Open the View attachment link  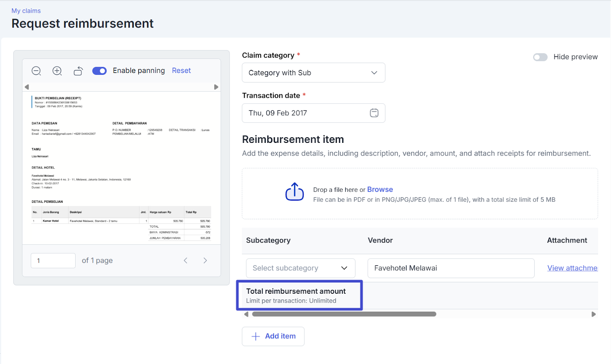tap(572, 268)
